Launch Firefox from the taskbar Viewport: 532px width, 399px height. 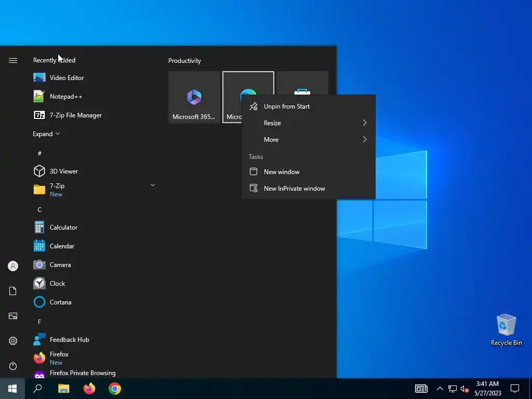coord(89,389)
